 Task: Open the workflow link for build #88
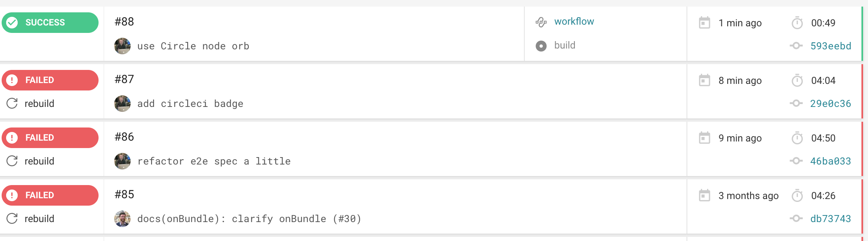click(x=574, y=21)
